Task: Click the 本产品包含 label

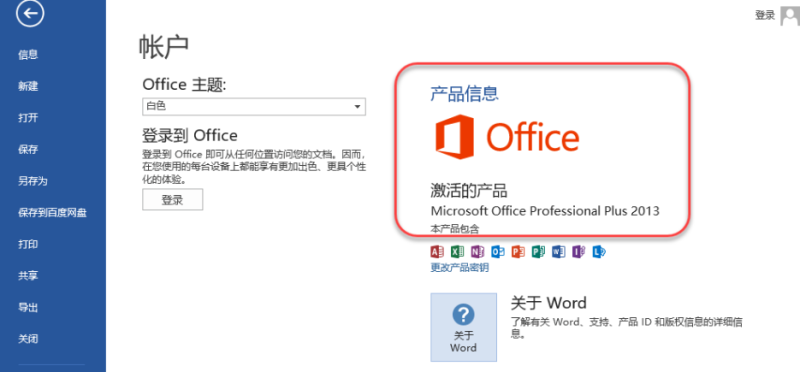Action: click(455, 230)
